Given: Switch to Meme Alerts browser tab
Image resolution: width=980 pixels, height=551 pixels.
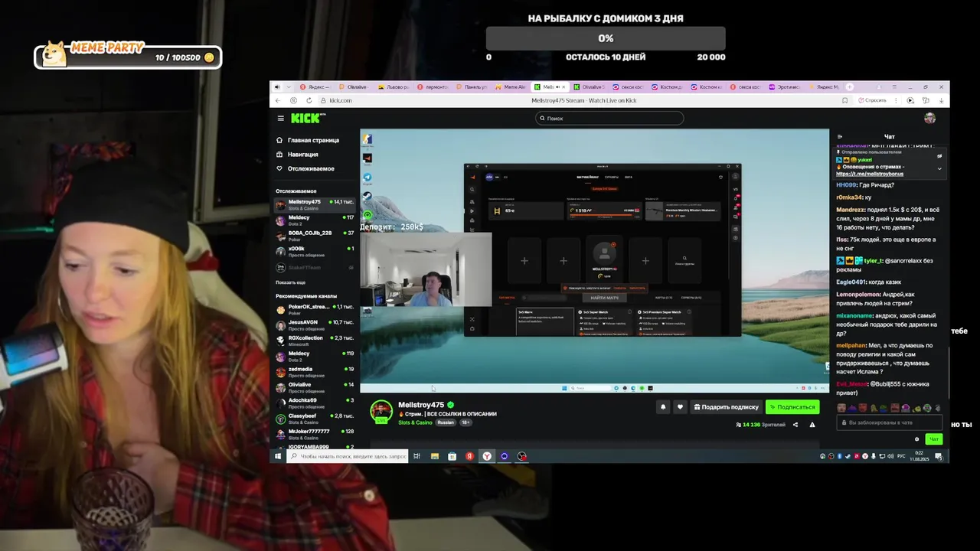Looking at the screenshot, I should pyautogui.click(x=511, y=87).
